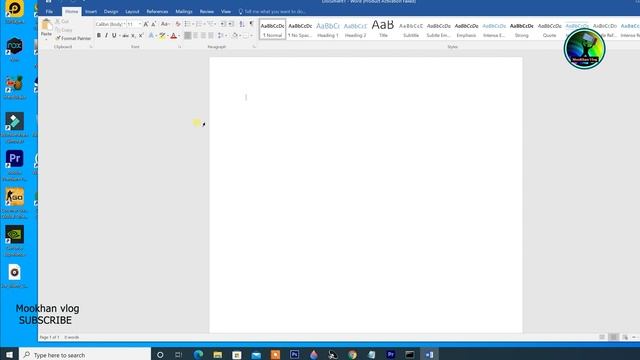This screenshot has height=360, width=640.
Task: Switch to the Design tab
Action: [111, 11]
